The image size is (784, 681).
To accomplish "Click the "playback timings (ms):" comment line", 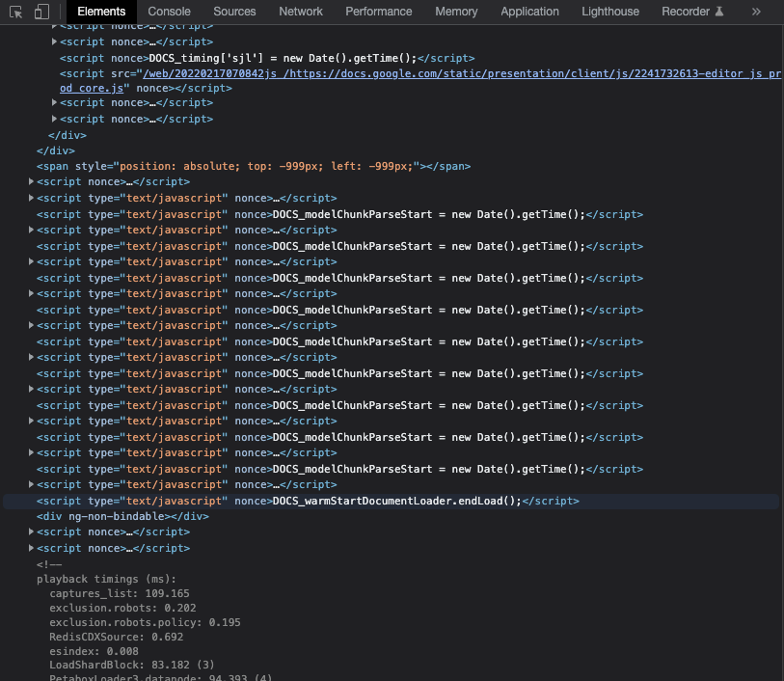I will click(106, 579).
